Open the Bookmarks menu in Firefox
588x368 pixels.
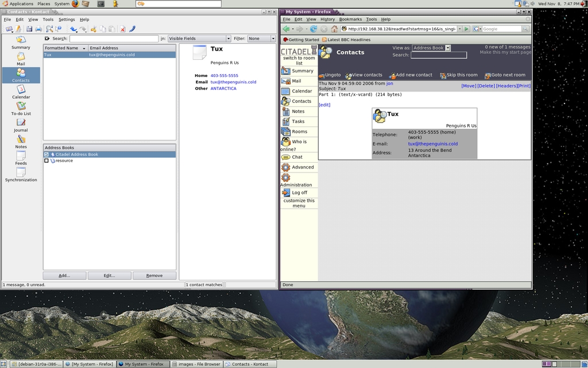[350, 20]
